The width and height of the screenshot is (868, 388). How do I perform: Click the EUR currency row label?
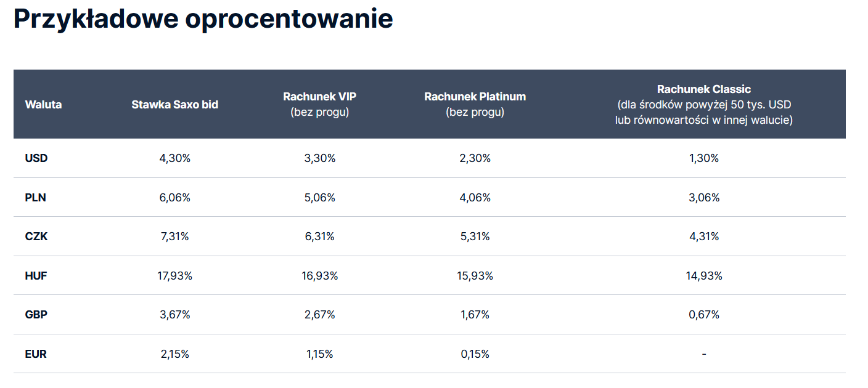36,354
